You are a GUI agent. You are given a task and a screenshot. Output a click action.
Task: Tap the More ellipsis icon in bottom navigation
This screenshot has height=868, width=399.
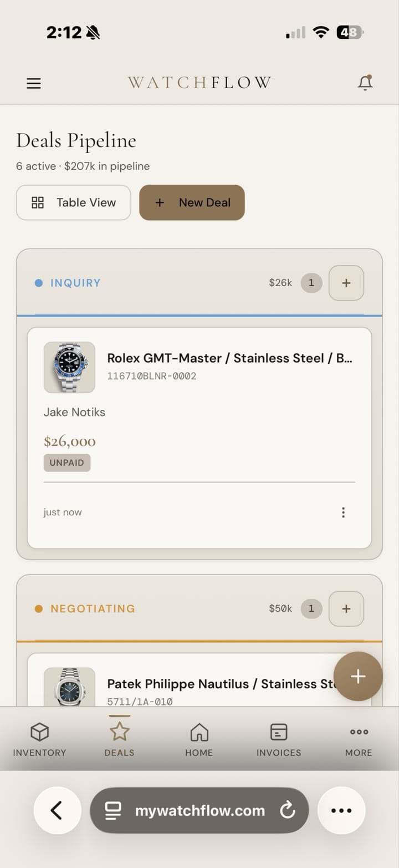point(359,732)
